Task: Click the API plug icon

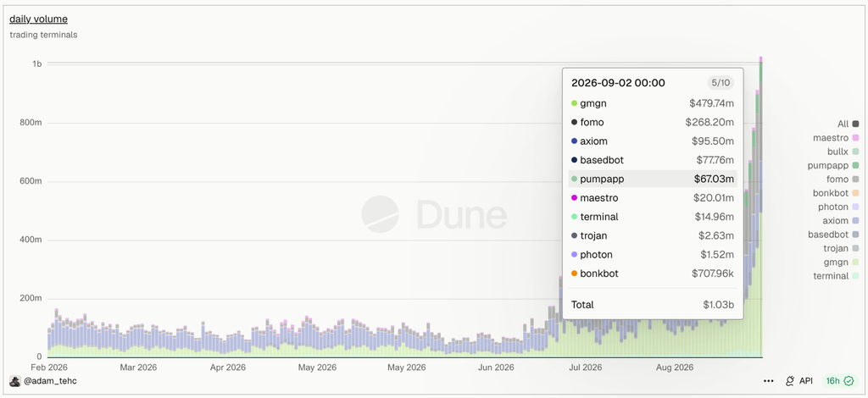Action: coord(790,381)
